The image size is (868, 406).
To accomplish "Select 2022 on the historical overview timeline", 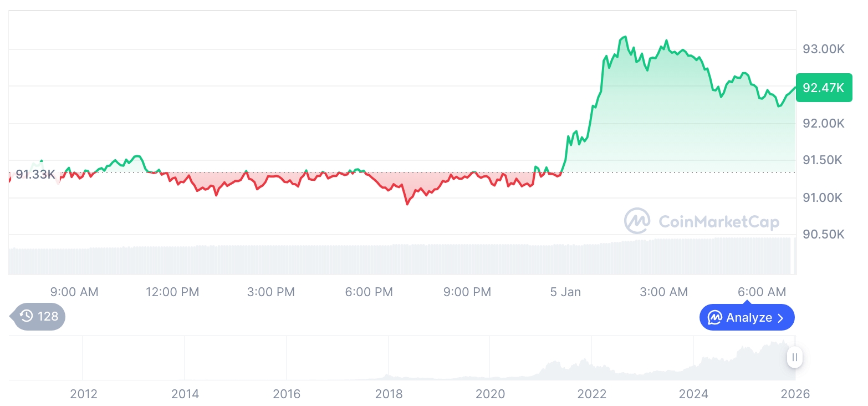I will 592,394.
